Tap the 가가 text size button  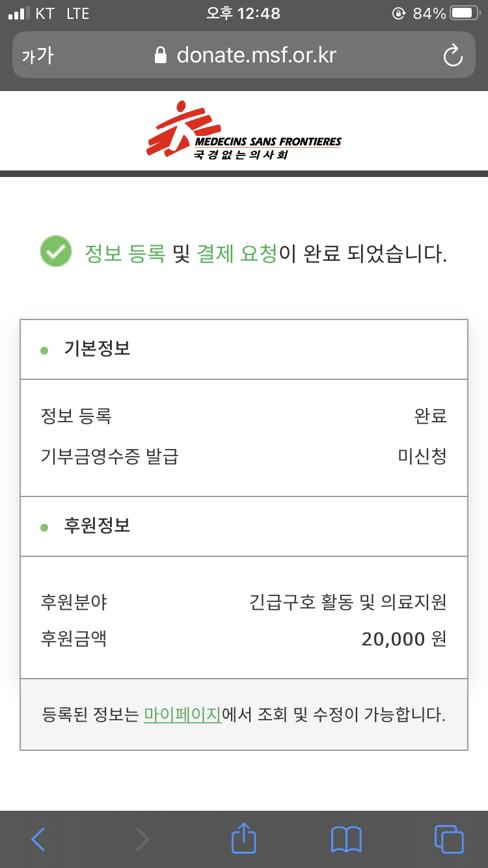tap(38, 56)
